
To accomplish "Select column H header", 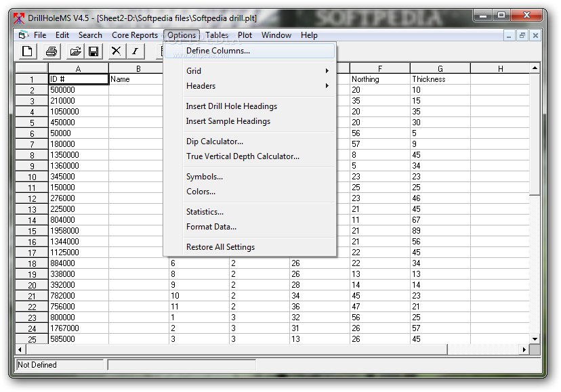I will [x=500, y=68].
